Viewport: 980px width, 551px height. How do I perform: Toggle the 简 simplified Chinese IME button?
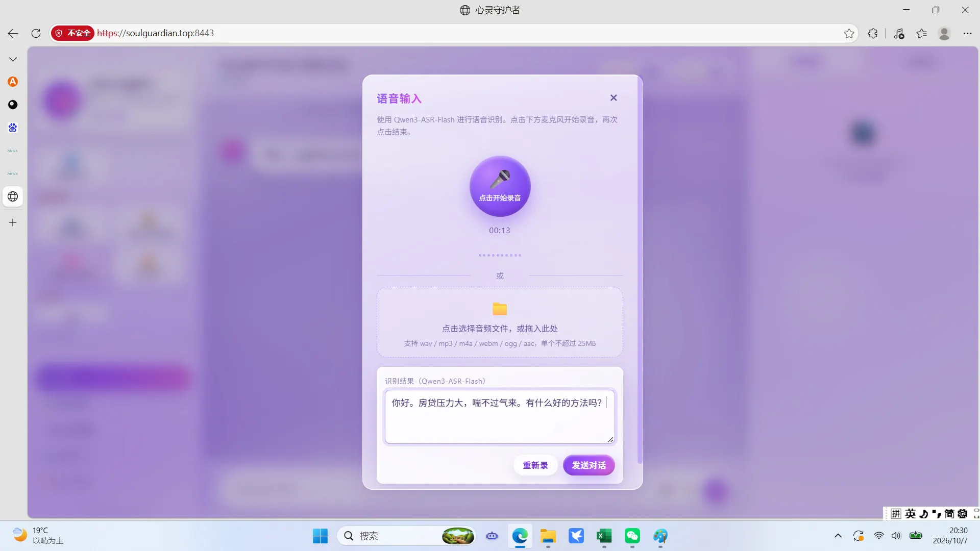click(x=949, y=514)
